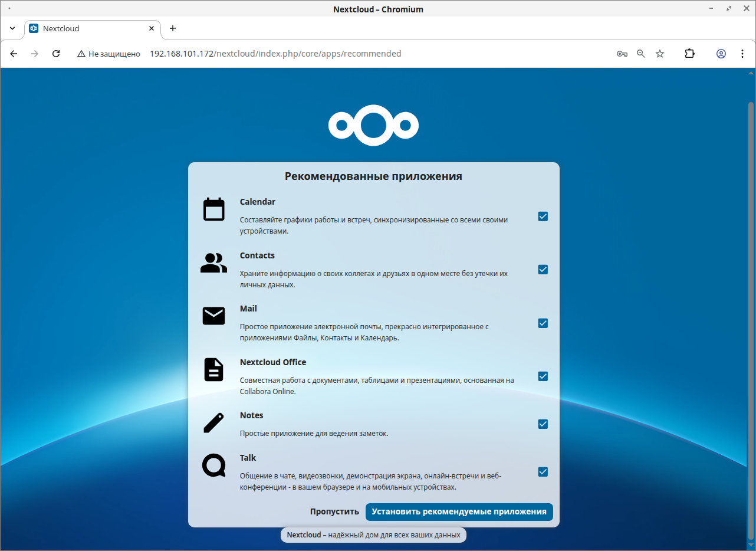Screen dimensions: 756x551
Task: Click the Nextcloud Office document icon
Action: tap(213, 370)
